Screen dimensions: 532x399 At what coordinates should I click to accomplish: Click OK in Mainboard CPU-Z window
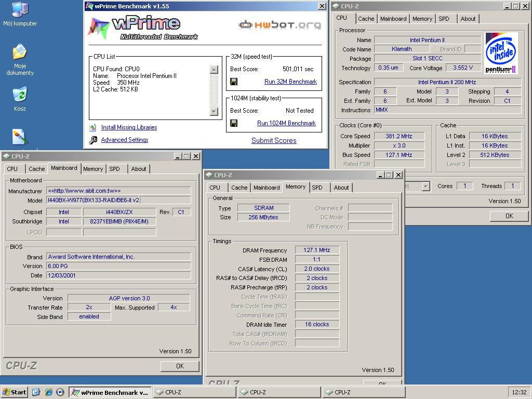(x=180, y=366)
